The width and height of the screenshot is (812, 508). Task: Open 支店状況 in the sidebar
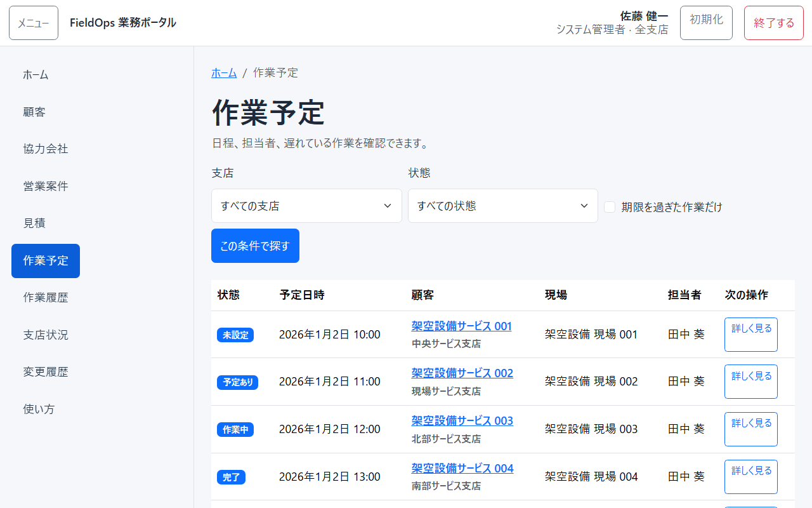(46, 335)
